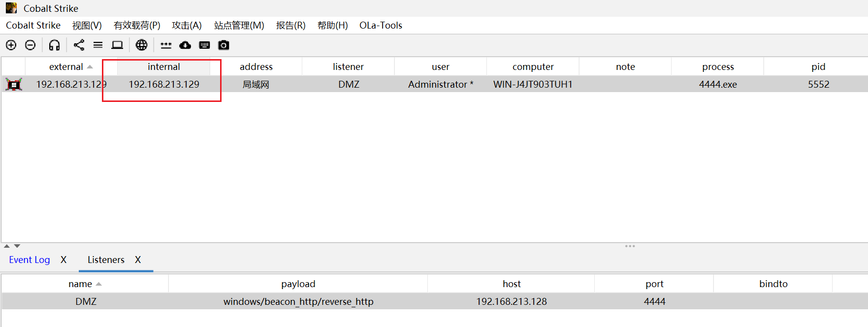Open the OLa-Tools menu
868x327 pixels.
point(381,26)
